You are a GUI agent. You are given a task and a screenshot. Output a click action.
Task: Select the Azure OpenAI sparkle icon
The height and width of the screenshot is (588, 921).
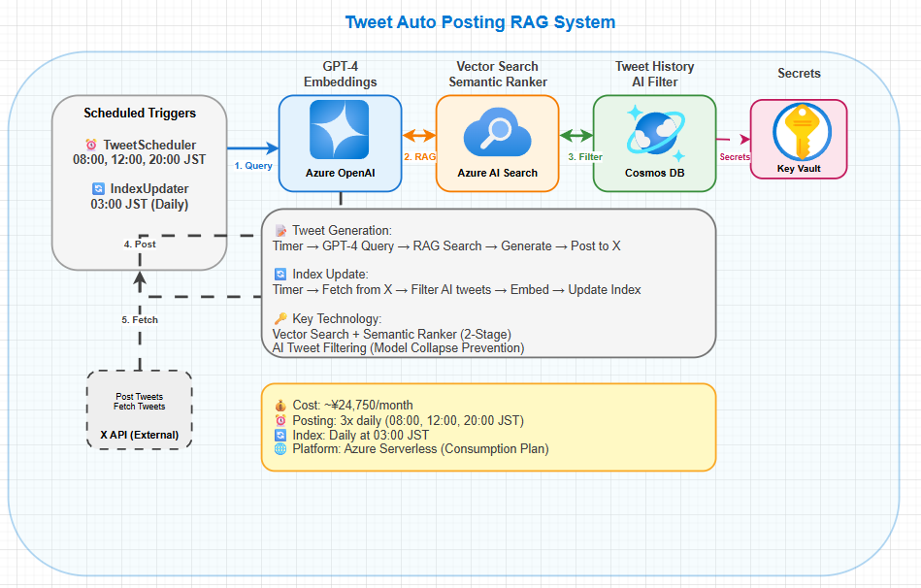[x=340, y=130]
